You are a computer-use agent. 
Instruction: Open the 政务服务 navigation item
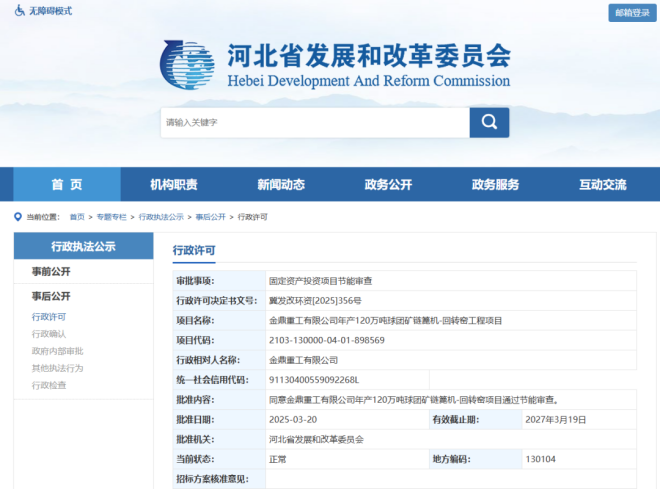(495, 184)
